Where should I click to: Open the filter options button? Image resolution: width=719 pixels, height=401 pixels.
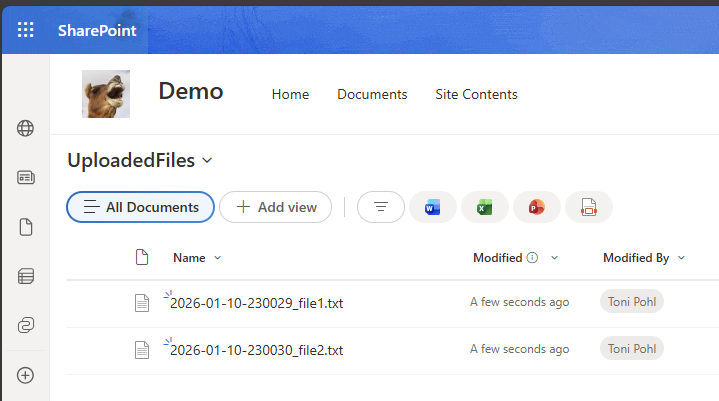coord(380,207)
